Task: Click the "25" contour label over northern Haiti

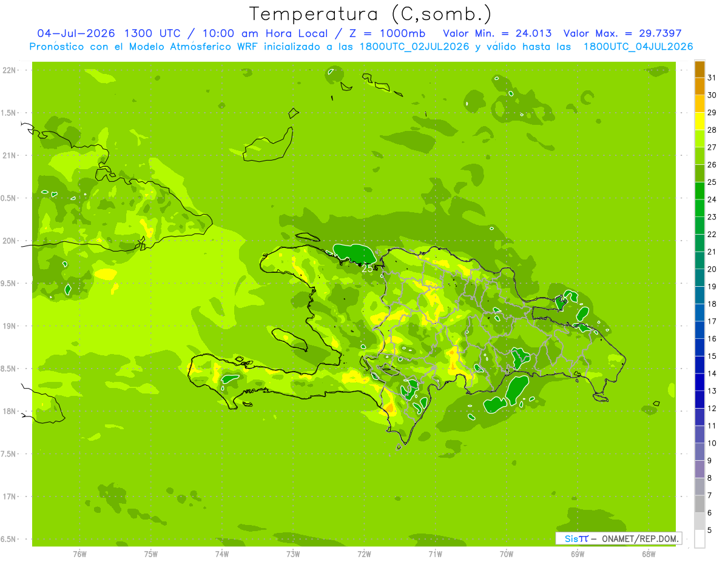Action: click(368, 267)
